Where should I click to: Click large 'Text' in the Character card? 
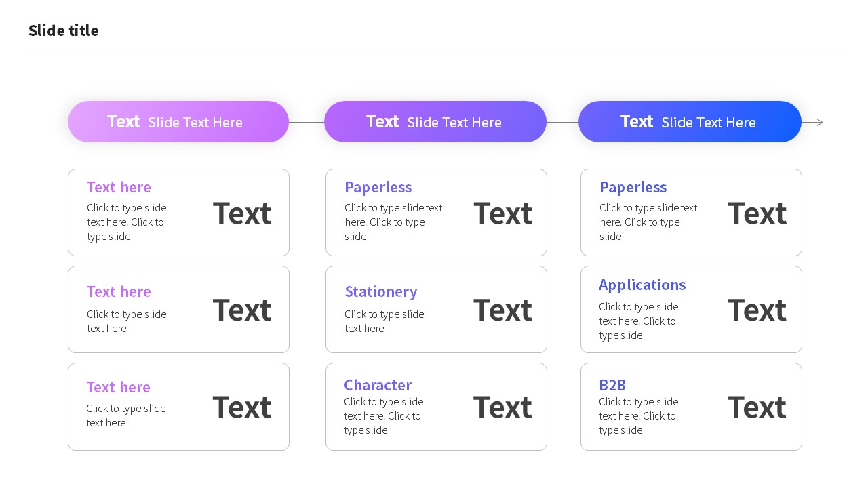click(502, 407)
